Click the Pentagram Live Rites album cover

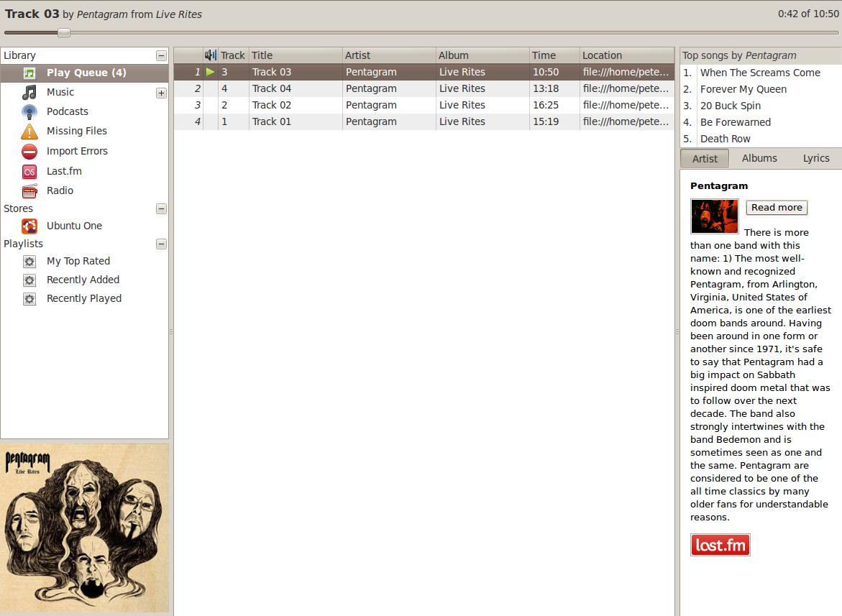84,528
